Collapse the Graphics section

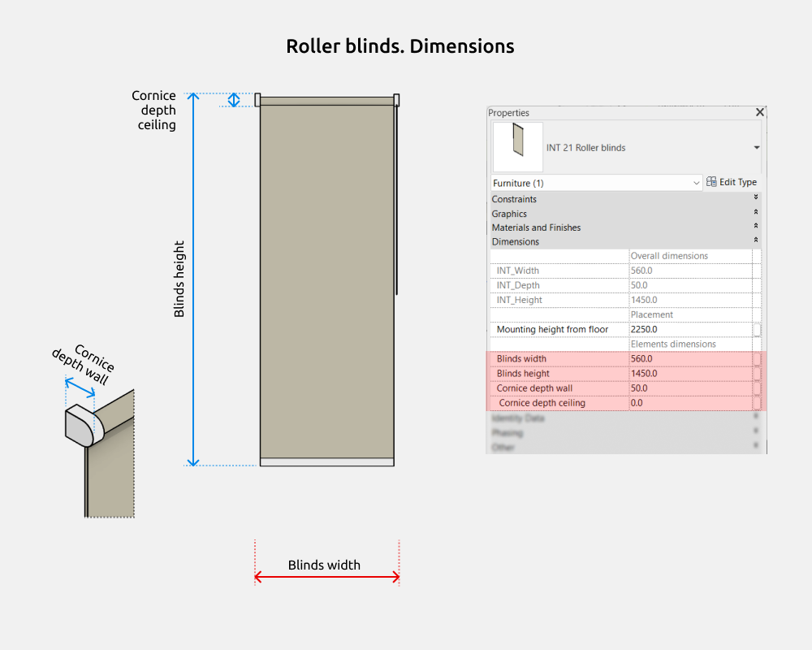[755, 212]
